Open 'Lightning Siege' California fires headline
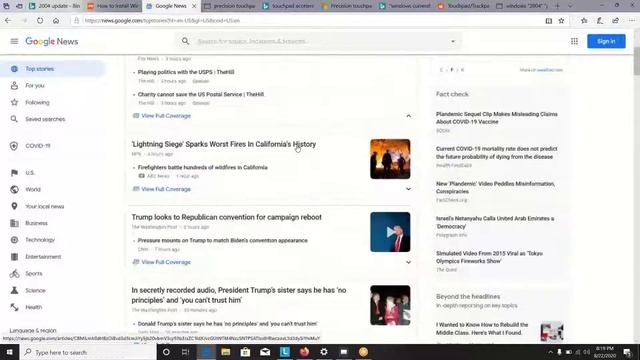 coord(224,144)
